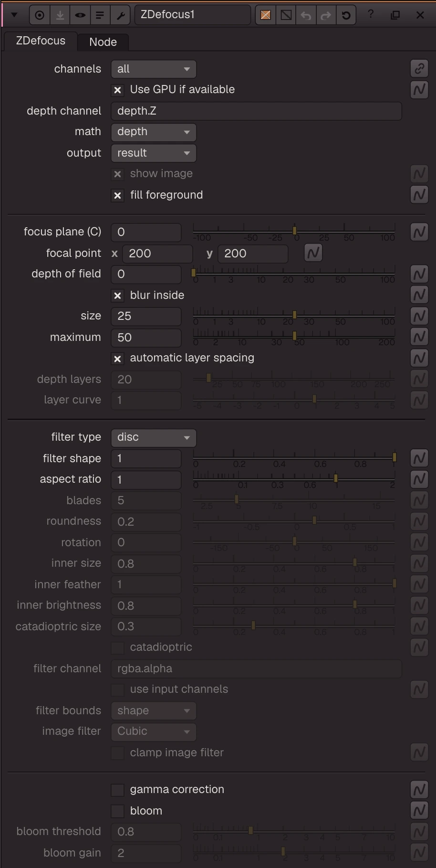Click the aspect ratio slider handle

pos(336,478)
